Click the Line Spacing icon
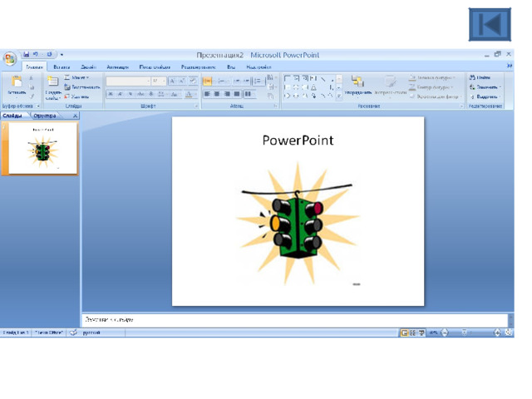The image size is (532, 399). (x=259, y=81)
